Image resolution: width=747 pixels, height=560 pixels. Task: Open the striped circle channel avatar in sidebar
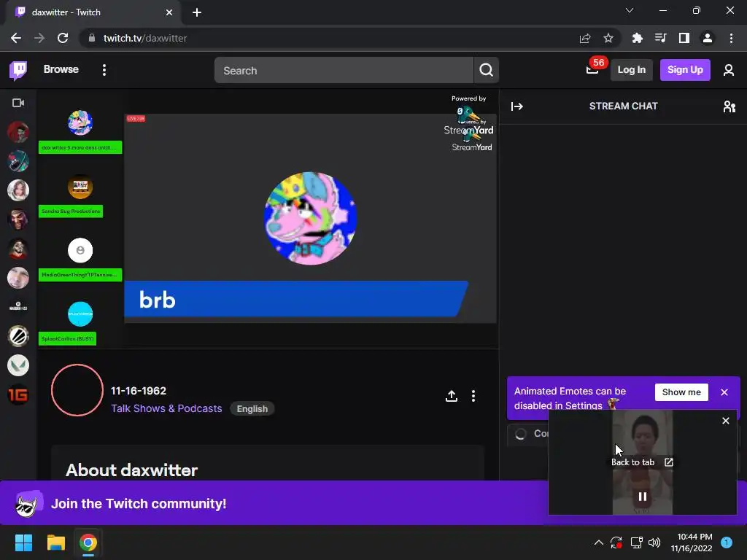pos(18,336)
